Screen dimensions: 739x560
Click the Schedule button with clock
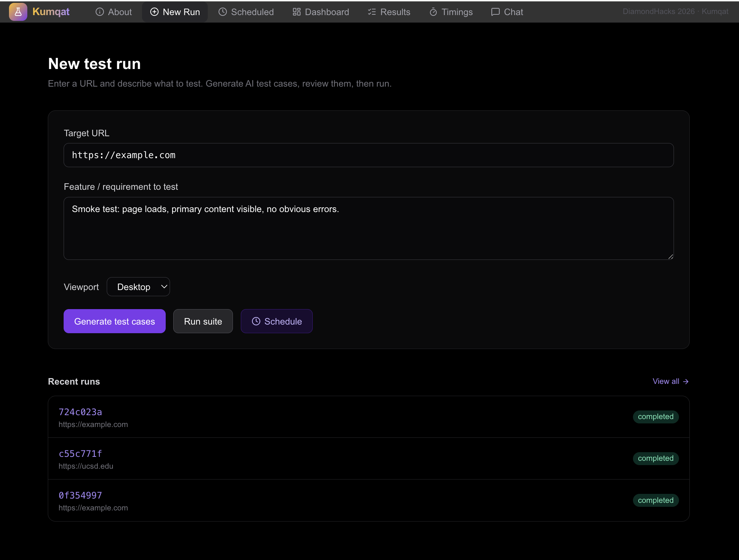tap(276, 321)
